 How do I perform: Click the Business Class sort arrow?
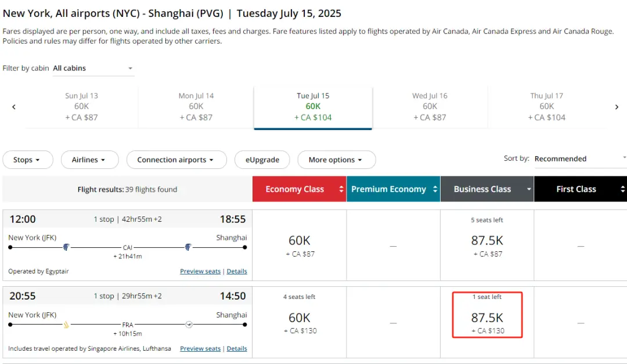pos(528,189)
